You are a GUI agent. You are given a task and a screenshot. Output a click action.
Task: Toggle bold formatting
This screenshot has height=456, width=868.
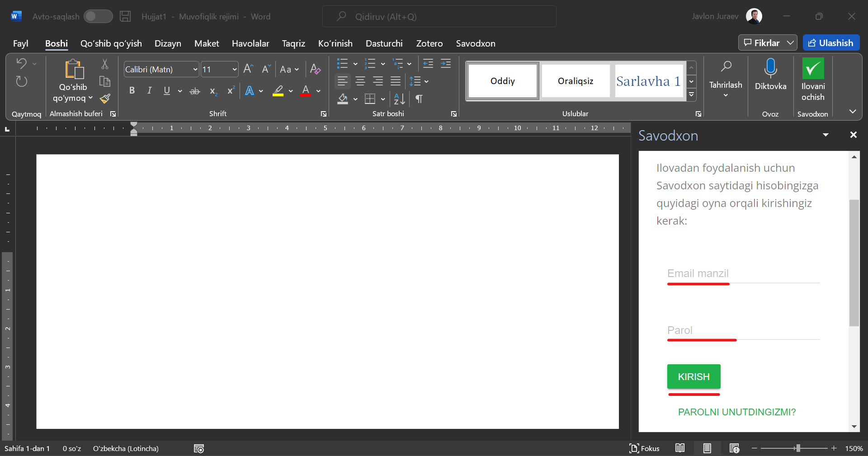132,91
